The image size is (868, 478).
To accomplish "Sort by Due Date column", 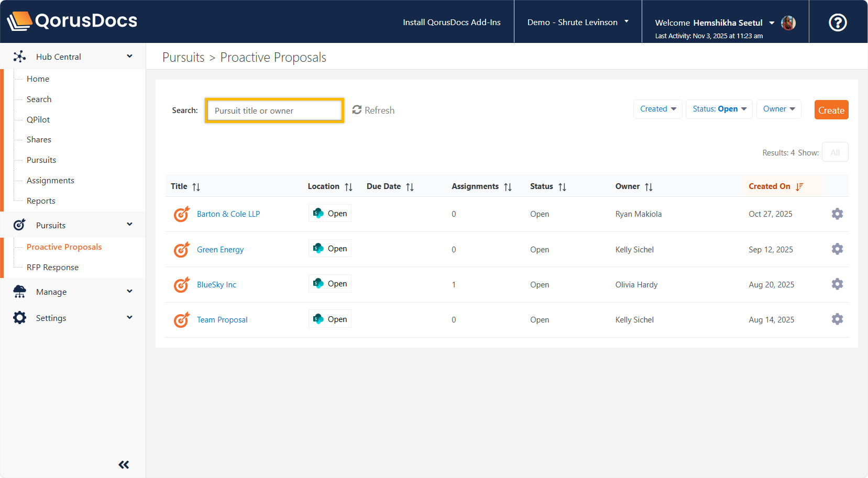I will point(410,187).
